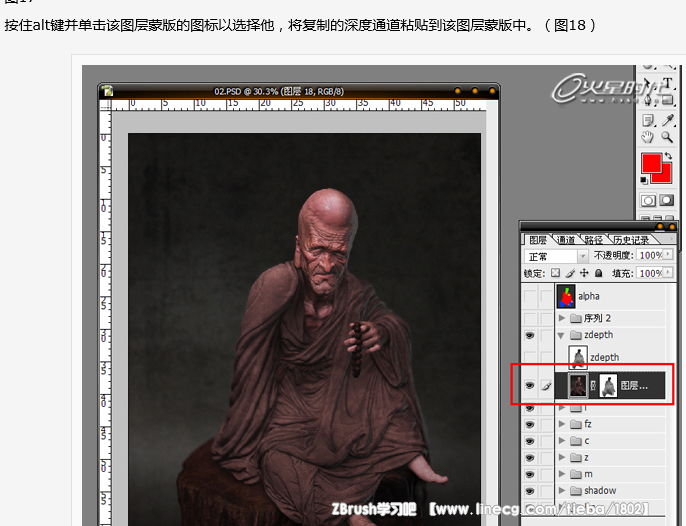Switch to 通道 channels tab

tap(565, 240)
